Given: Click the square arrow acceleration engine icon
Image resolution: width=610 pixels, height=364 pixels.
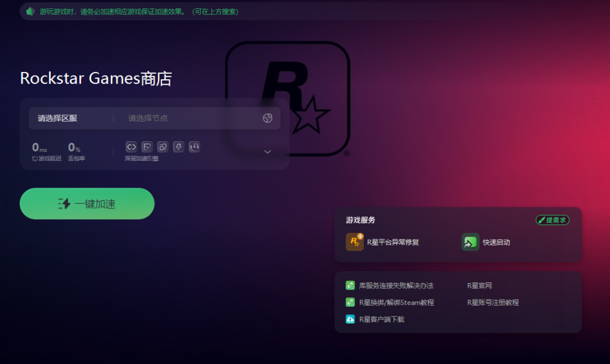Looking at the screenshot, I should (x=147, y=147).
